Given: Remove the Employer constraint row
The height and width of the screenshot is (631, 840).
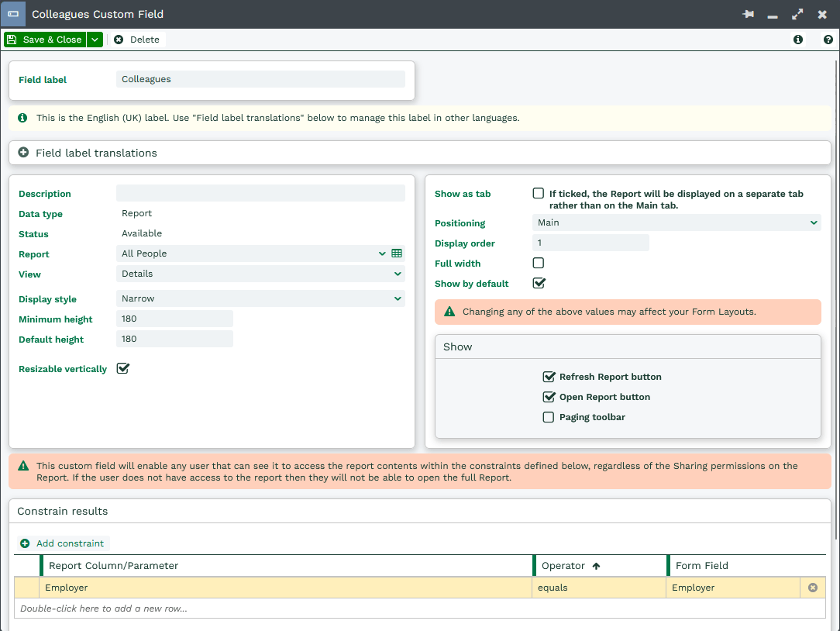Looking at the screenshot, I should click(x=813, y=588).
